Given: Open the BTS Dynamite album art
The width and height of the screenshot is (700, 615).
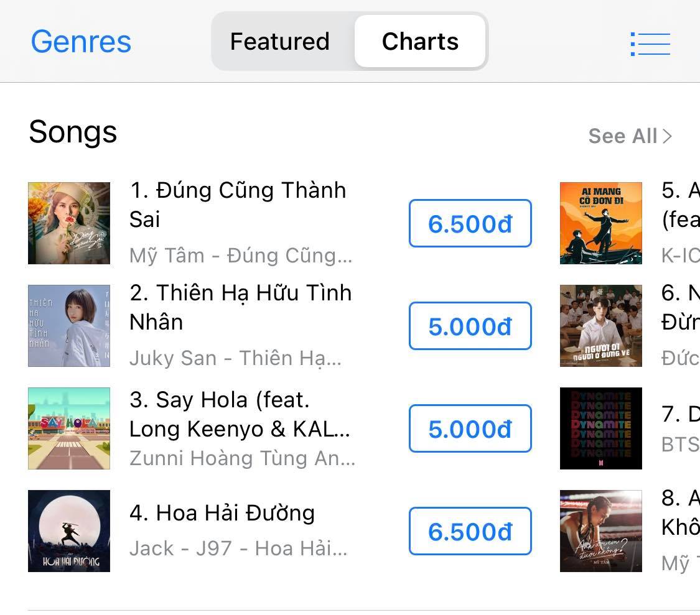Looking at the screenshot, I should (600, 428).
